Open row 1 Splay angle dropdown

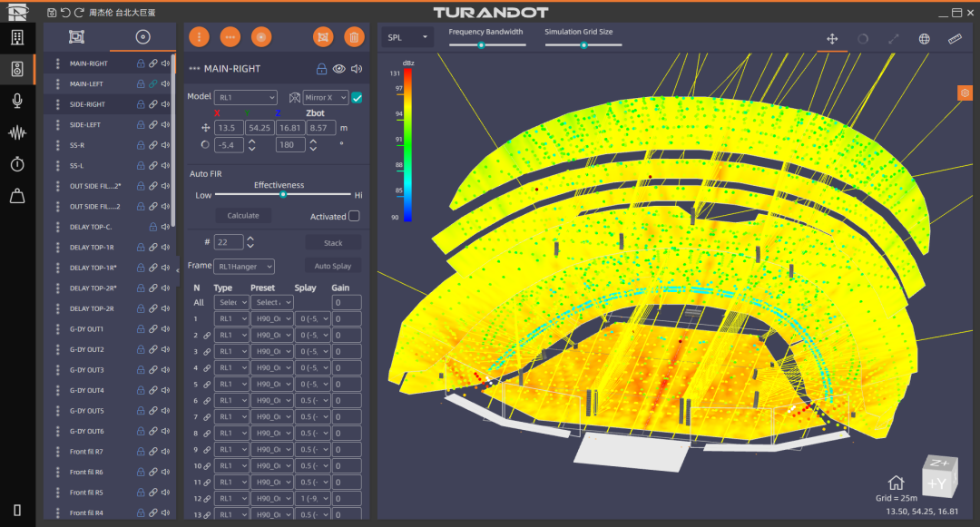(312, 318)
